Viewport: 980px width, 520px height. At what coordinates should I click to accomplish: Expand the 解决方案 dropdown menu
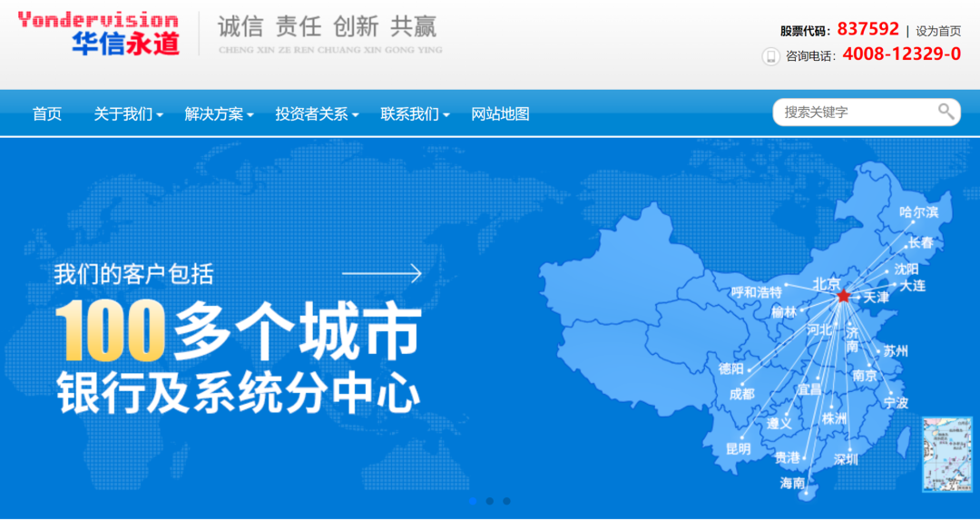click(219, 113)
